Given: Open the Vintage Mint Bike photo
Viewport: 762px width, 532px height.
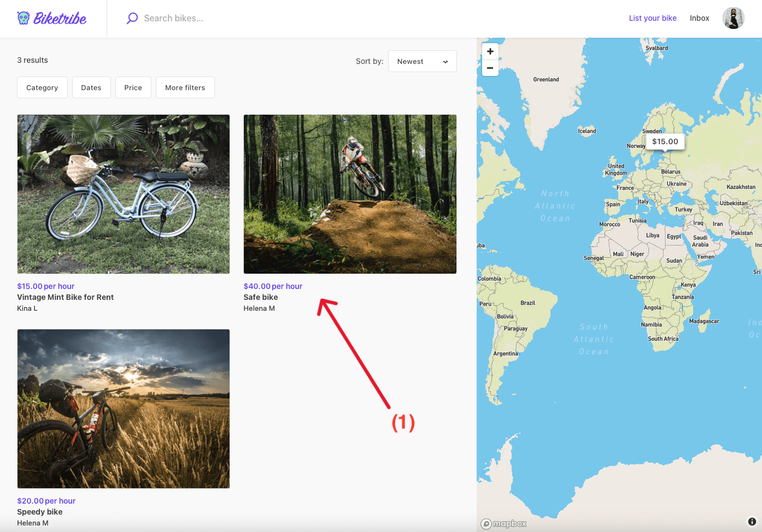Looking at the screenshot, I should point(124,194).
